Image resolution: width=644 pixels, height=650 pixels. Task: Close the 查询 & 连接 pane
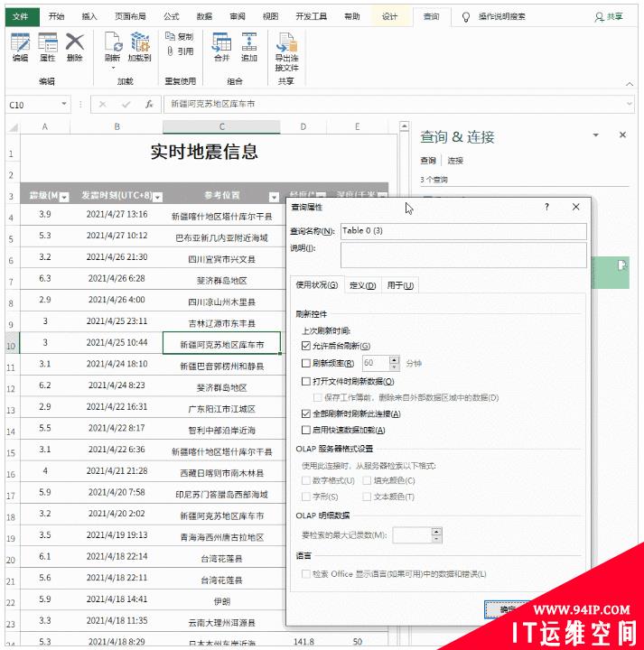(622, 135)
